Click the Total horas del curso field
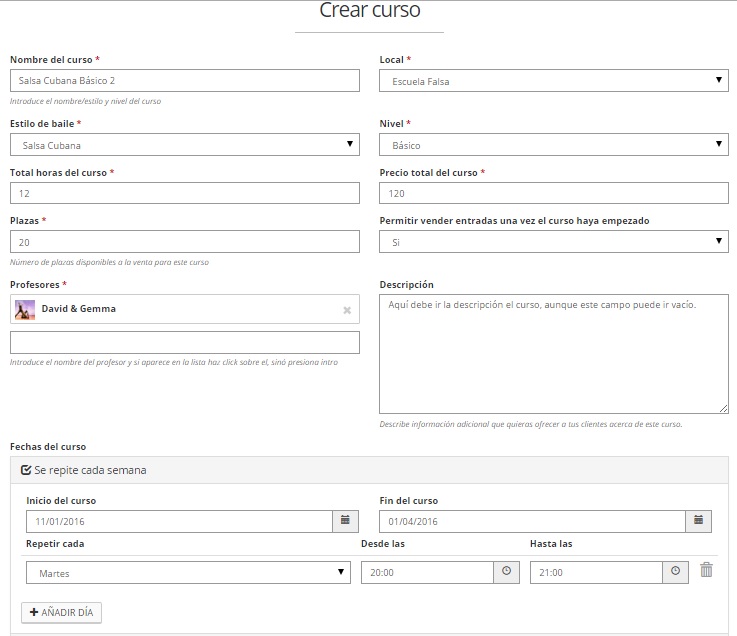 pos(184,193)
